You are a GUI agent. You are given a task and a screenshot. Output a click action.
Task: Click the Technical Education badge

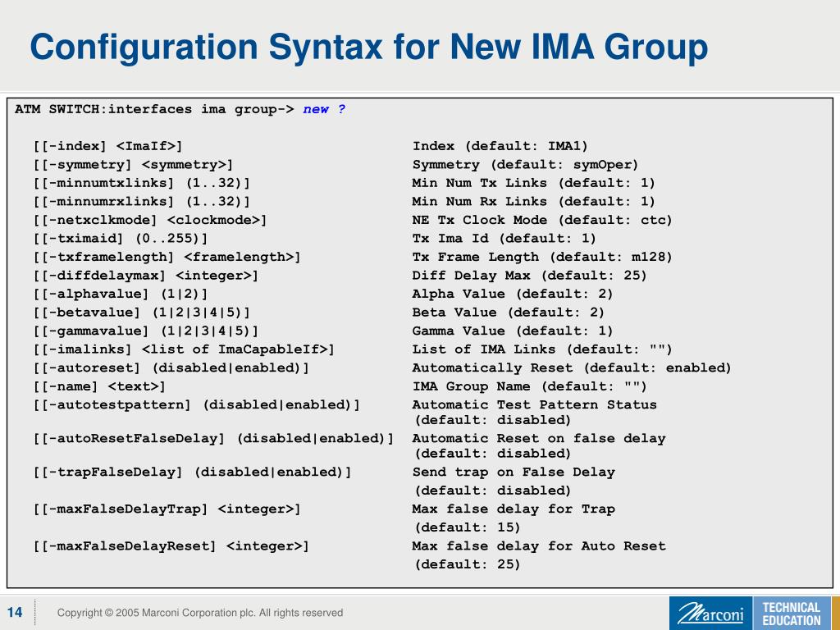[x=792, y=613]
